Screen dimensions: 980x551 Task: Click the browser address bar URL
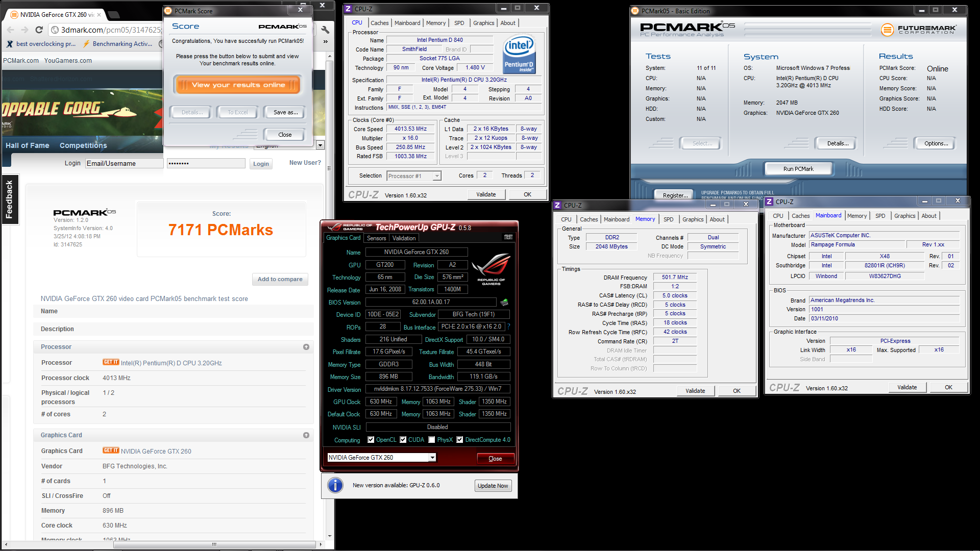pyautogui.click(x=111, y=30)
